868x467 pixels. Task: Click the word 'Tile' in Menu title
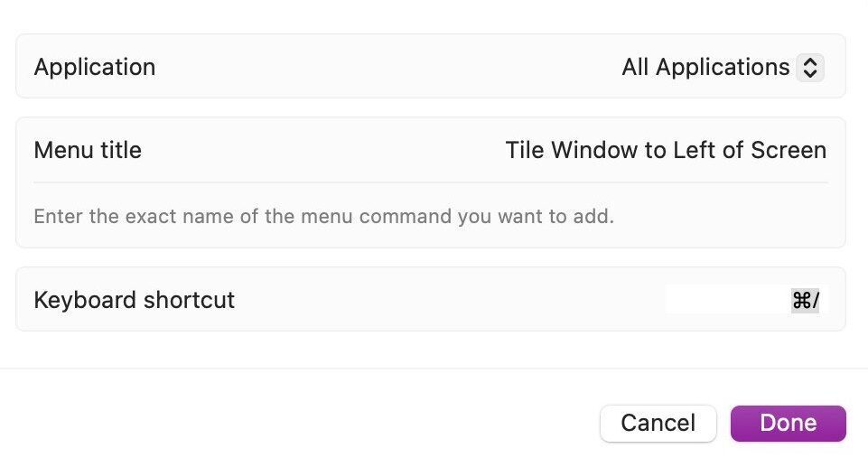pos(524,150)
